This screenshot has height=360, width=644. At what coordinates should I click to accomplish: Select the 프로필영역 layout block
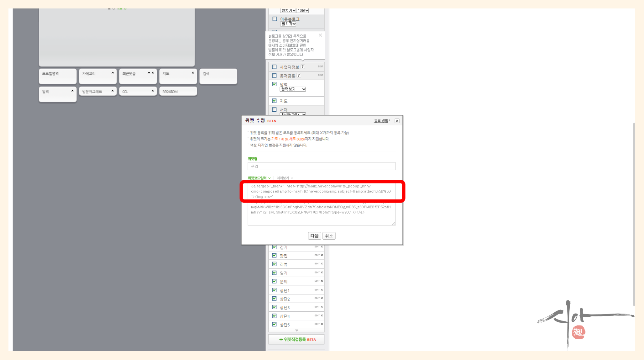click(x=58, y=76)
